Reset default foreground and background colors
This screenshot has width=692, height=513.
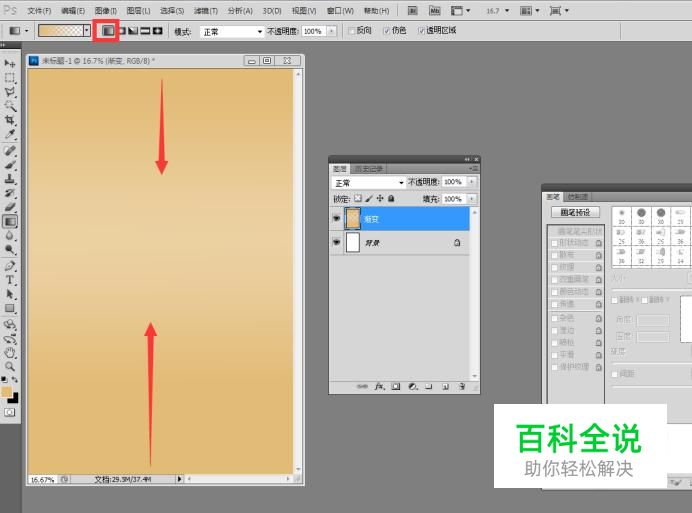point(4,380)
